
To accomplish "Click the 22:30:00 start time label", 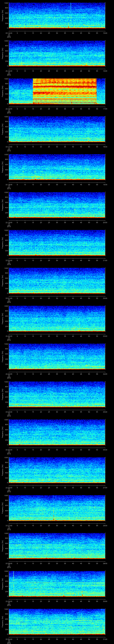I will pyautogui.click(x=9, y=639).
